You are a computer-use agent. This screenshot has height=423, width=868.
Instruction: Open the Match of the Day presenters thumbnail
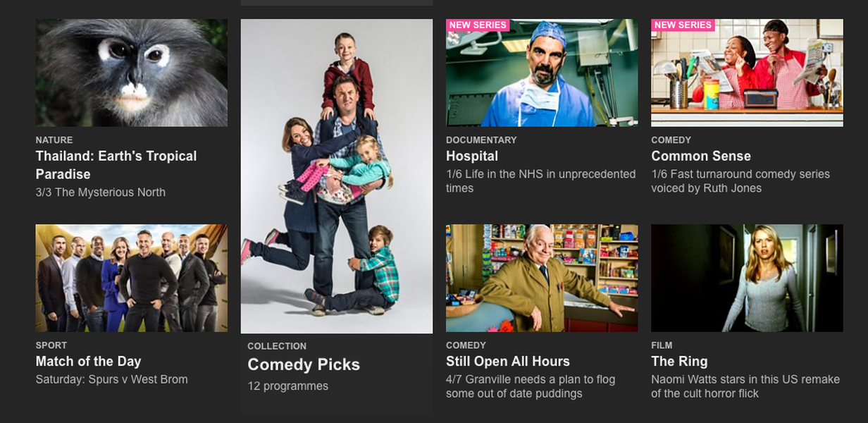132,278
